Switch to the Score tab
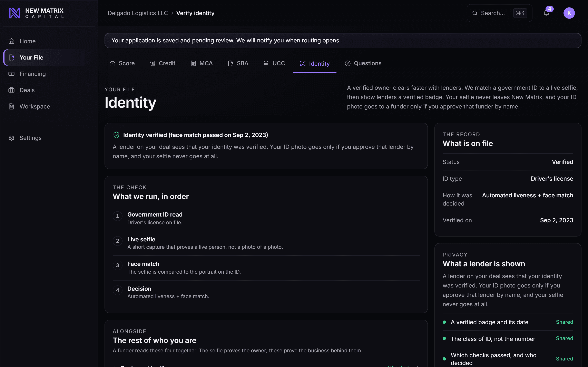Screen dimensions: 588x367 (x=122, y=63)
